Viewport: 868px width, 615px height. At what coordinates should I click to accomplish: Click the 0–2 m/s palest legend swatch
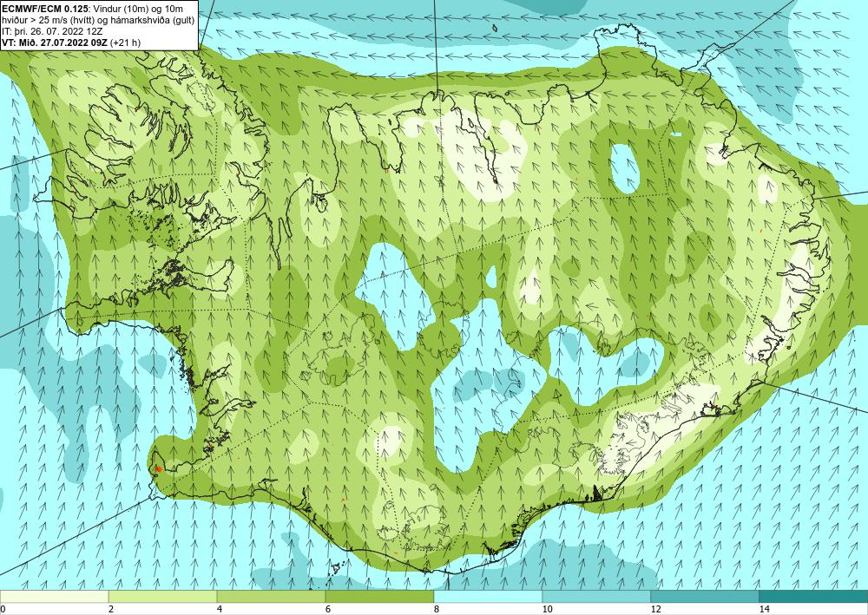pyautogui.click(x=54, y=596)
